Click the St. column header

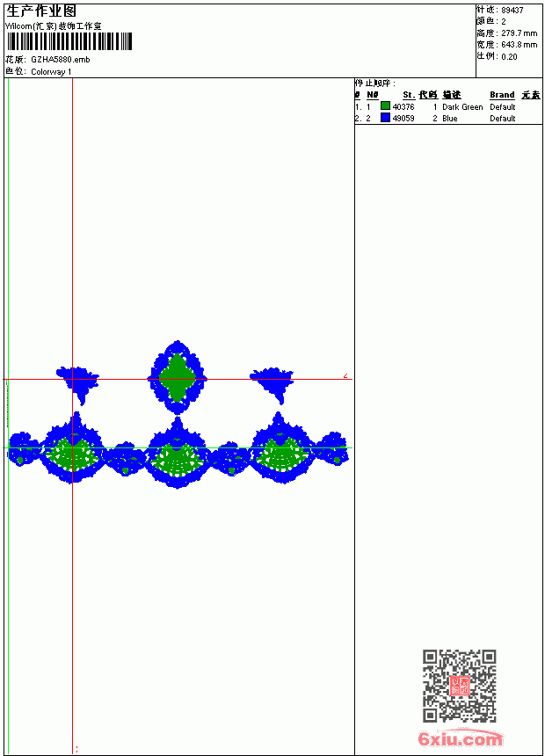pos(409,95)
